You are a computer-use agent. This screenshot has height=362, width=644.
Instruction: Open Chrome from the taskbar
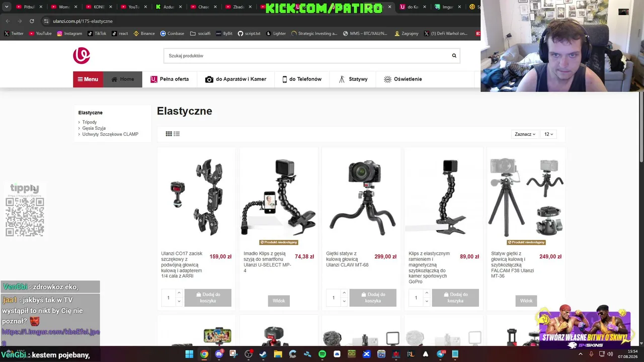[x=204, y=354]
